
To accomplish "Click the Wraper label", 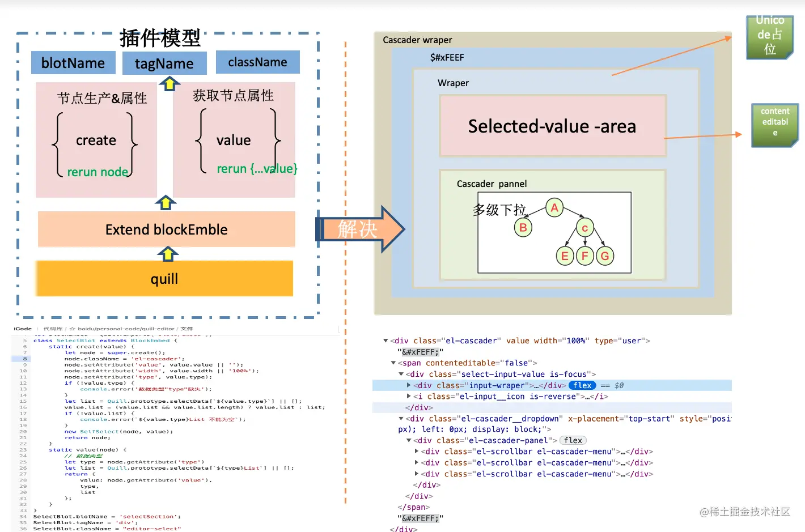I will 453,83.
